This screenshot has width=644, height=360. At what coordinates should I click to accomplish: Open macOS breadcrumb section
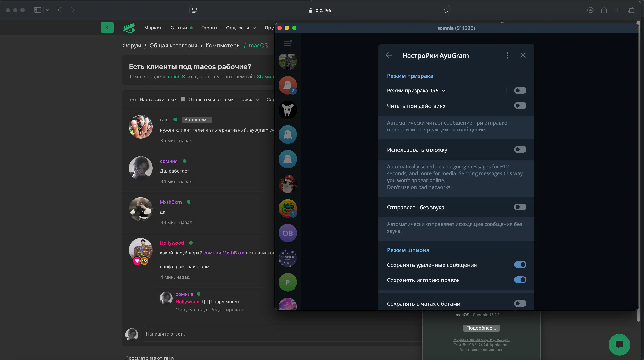tap(258, 45)
